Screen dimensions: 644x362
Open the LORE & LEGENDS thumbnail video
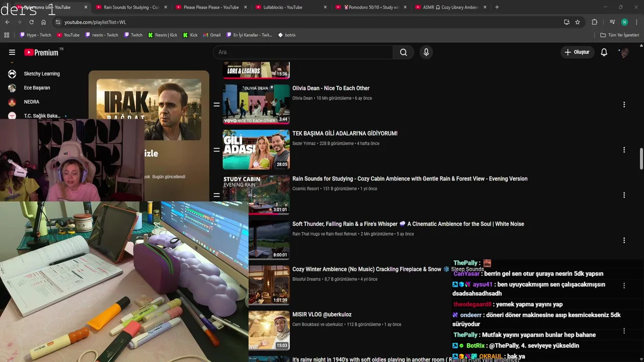(x=256, y=70)
